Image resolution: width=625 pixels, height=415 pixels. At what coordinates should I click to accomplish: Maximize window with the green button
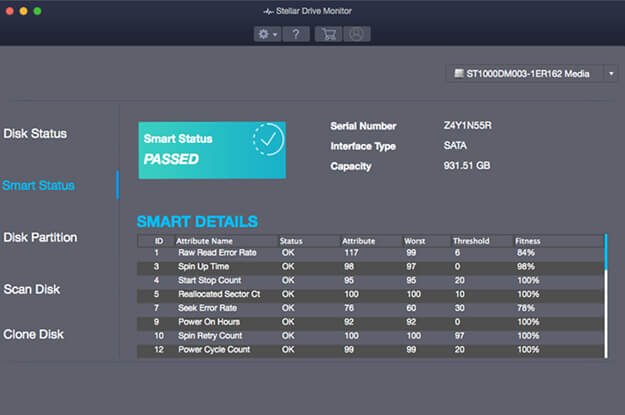(37, 11)
